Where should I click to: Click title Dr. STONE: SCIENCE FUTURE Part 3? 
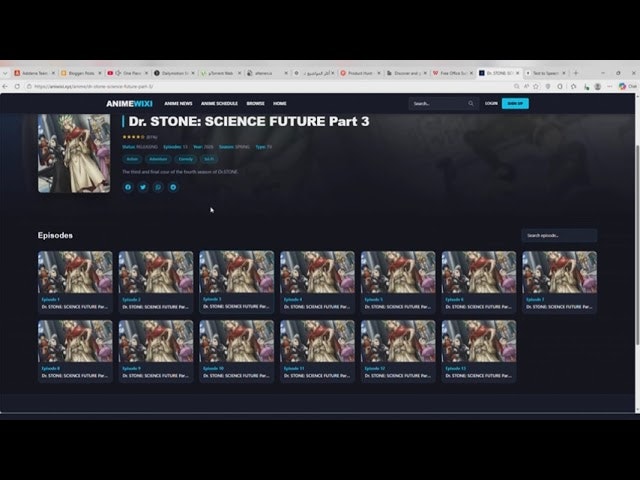coord(249,121)
